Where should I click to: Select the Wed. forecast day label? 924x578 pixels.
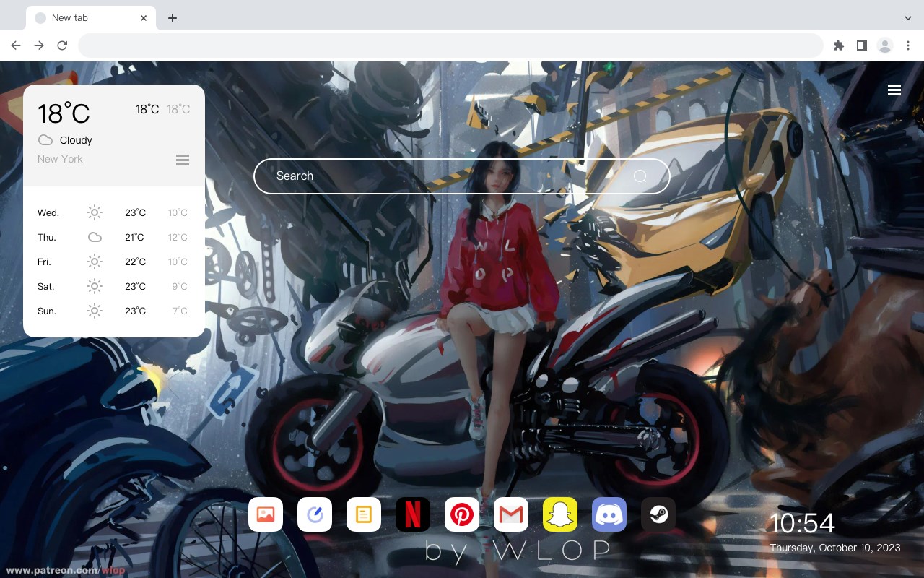(x=48, y=212)
